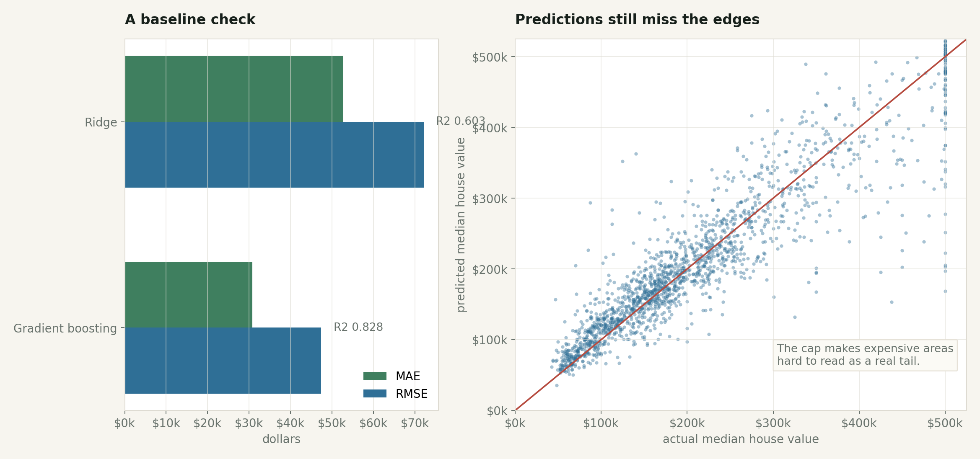This screenshot has height=459, width=980.
Task: Click the Gradient boosting green MAE bar
Action: [x=189, y=294]
